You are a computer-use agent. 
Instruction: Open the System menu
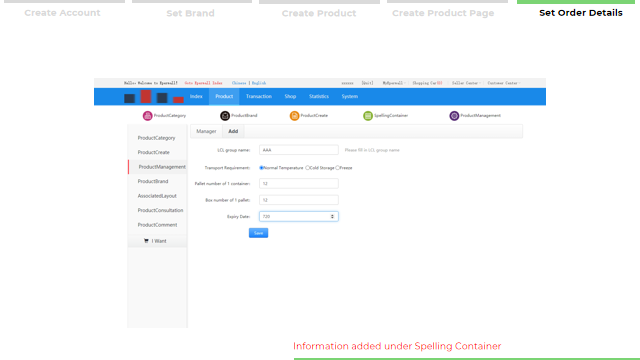[349, 96]
